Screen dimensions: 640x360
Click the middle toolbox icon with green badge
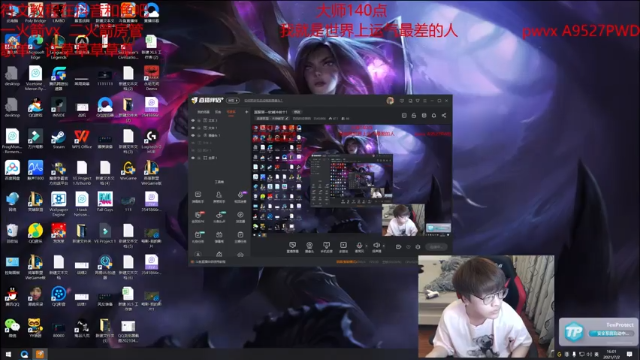(219, 216)
